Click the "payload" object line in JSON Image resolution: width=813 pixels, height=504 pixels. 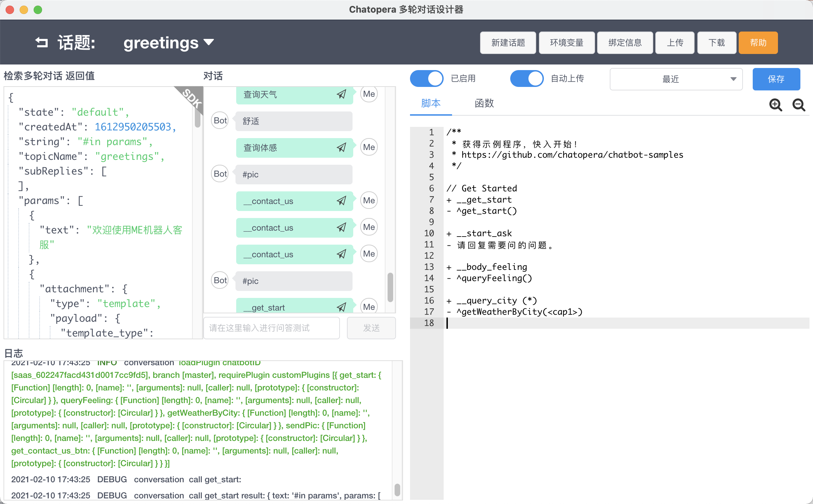85,318
